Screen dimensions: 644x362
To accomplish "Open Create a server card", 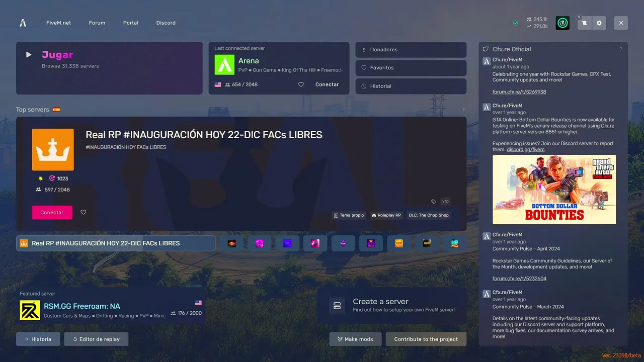I will (391, 306).
